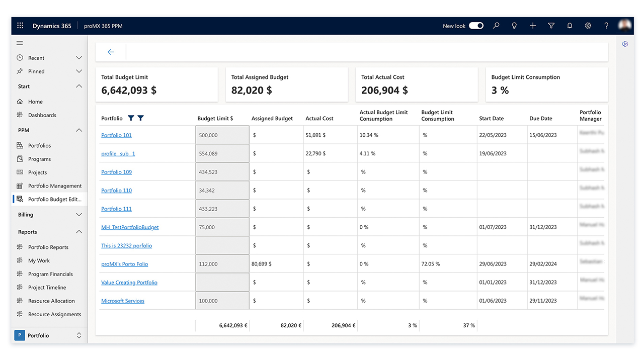The image size is (644, 362).
Task: Open the notifications bell icon
Action: pos(570,26)
